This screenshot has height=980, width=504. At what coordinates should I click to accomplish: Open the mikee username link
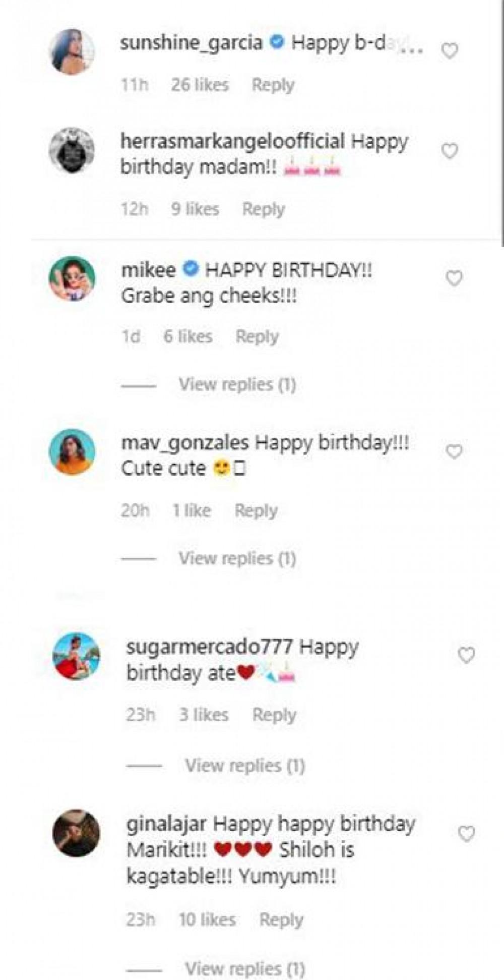coord(148,270)
